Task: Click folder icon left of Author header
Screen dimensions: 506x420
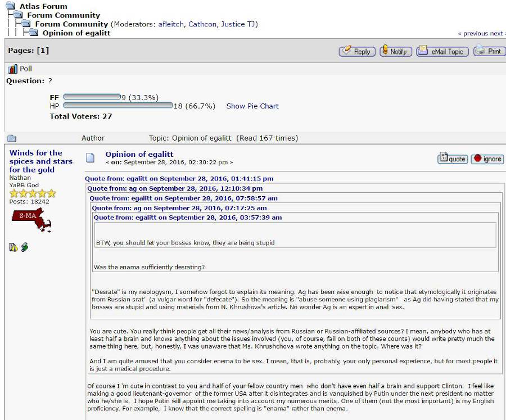Action: click(12, 138)
